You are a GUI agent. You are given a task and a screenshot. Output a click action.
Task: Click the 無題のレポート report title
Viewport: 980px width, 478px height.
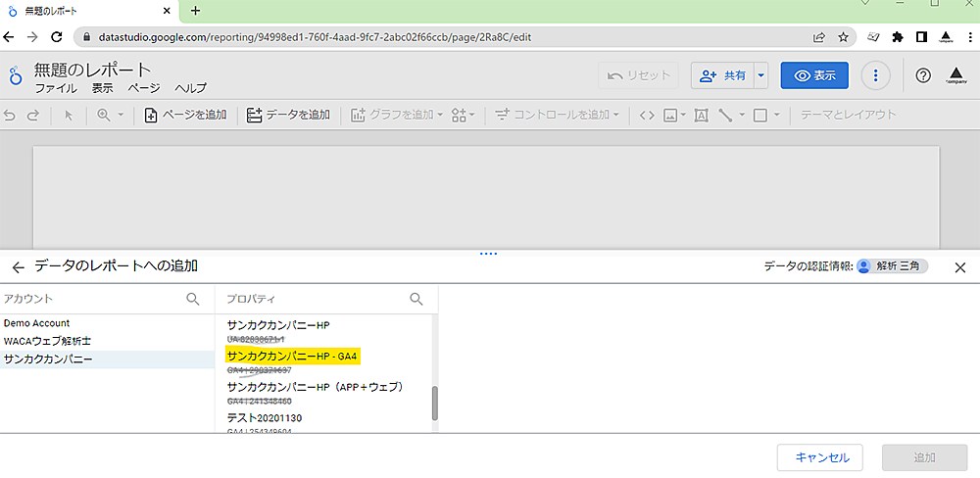[93, 70]
